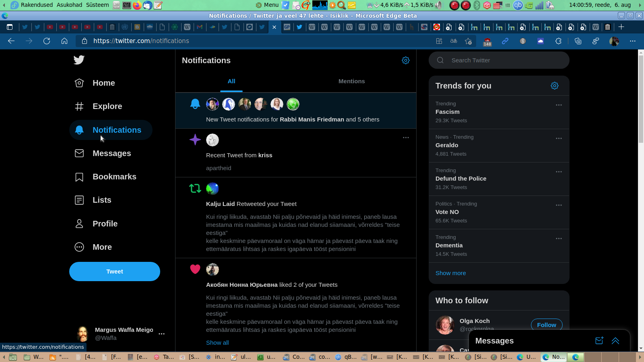
Task: Open the Fascism trending topic
Action: (499, 112)
